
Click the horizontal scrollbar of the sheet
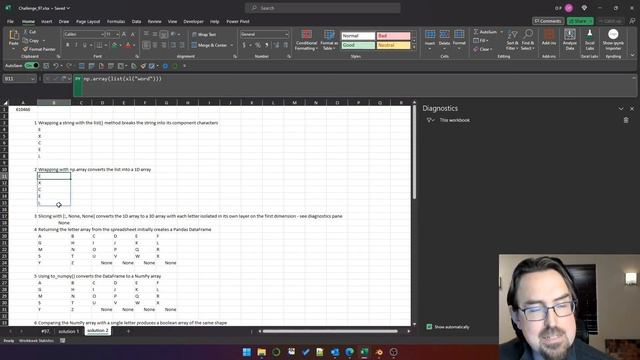point(330,331)
